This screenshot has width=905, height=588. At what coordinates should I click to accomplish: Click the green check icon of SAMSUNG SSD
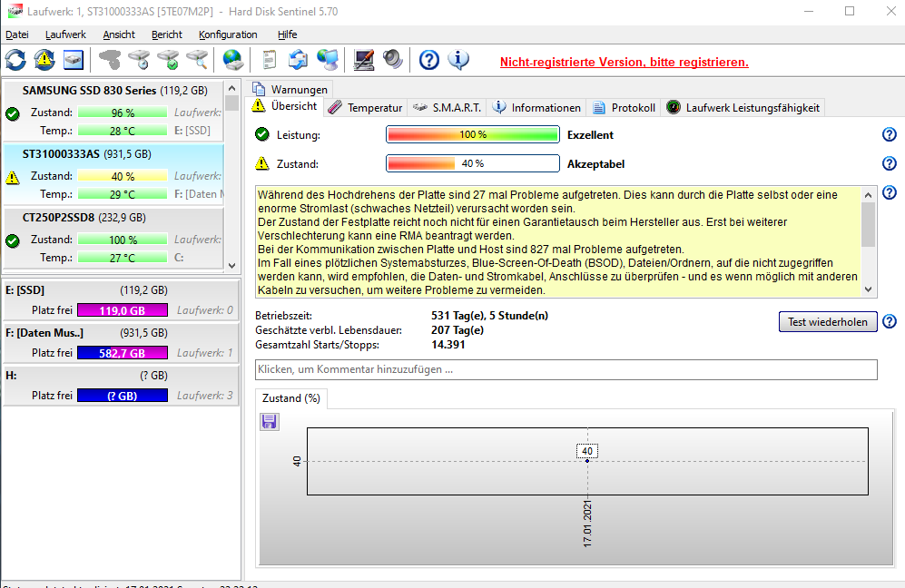[12, 113]
